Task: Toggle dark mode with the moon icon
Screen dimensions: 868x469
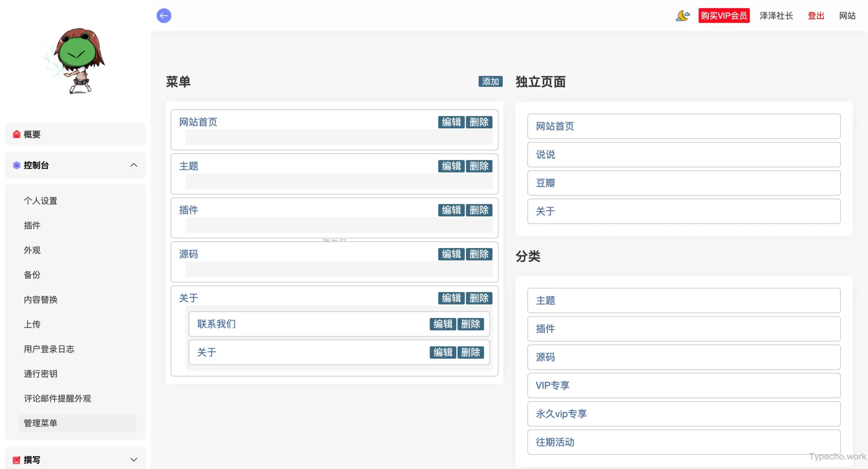Action: 682,16
